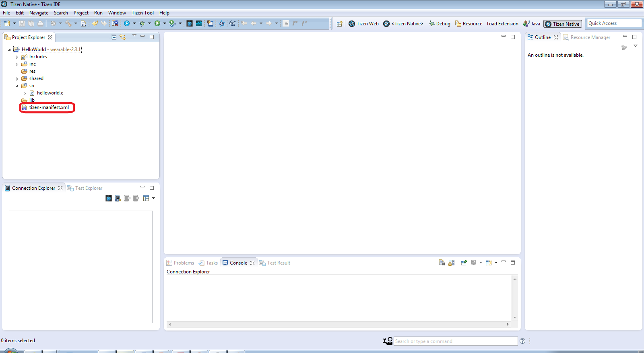Open the Window menu

coord(117,13)
